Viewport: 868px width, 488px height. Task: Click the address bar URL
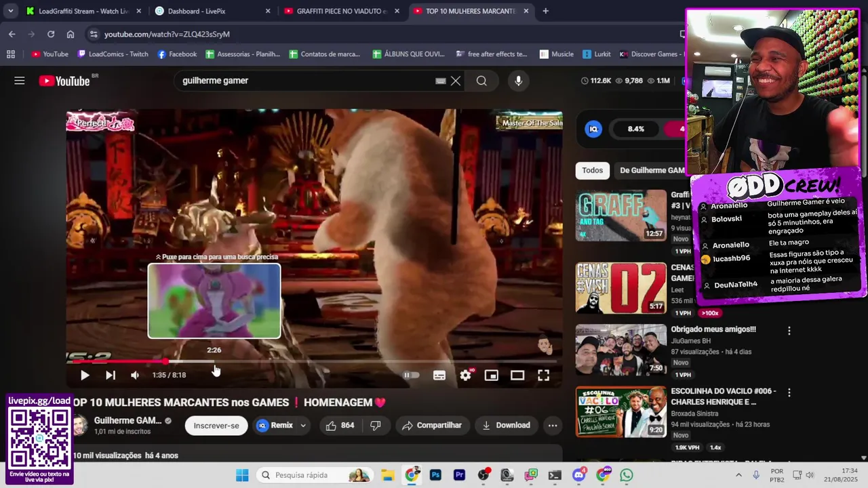[167, 34]
